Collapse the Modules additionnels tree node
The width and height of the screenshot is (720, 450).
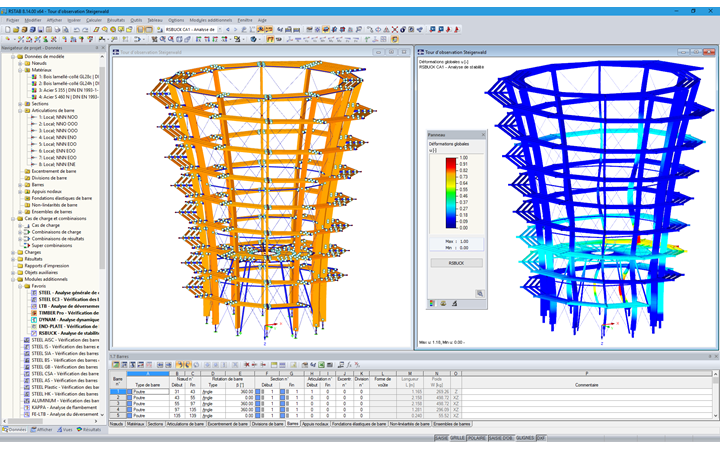(x=13, y=279)
